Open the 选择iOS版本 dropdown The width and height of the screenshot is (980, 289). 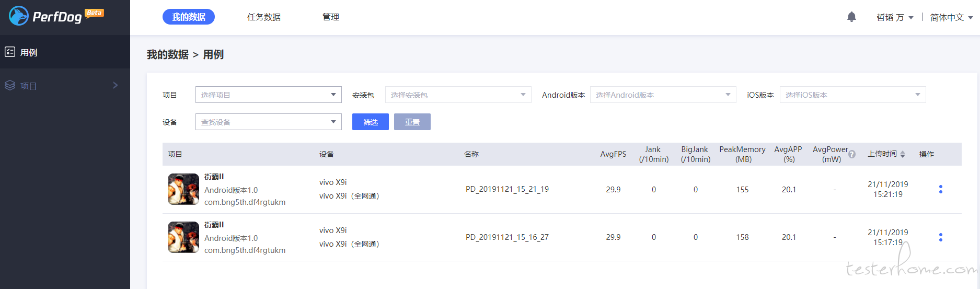point(852,95)
